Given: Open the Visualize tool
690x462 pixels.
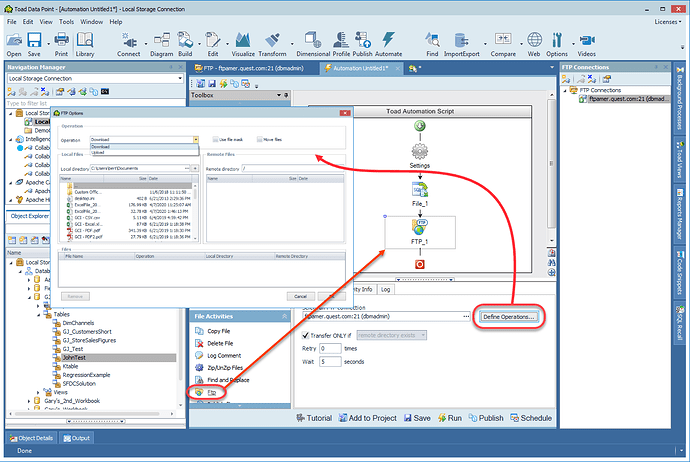Looking at the screenshot, I should point(243,44).
